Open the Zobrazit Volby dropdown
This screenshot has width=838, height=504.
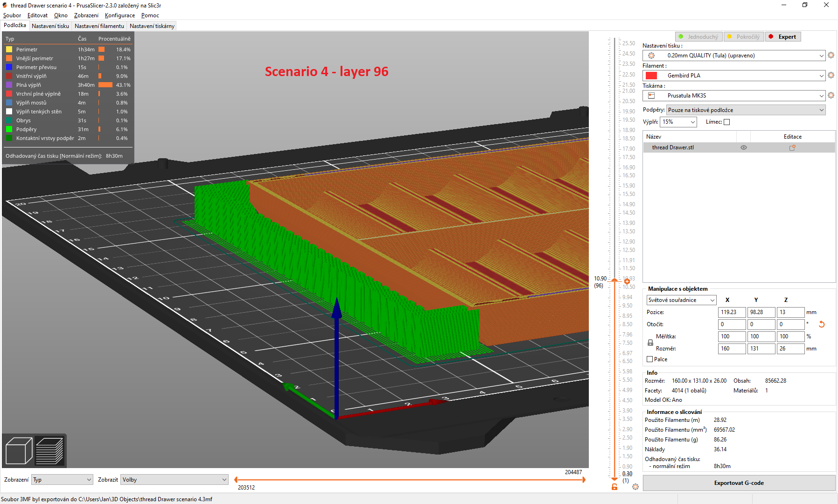(174, 479)
